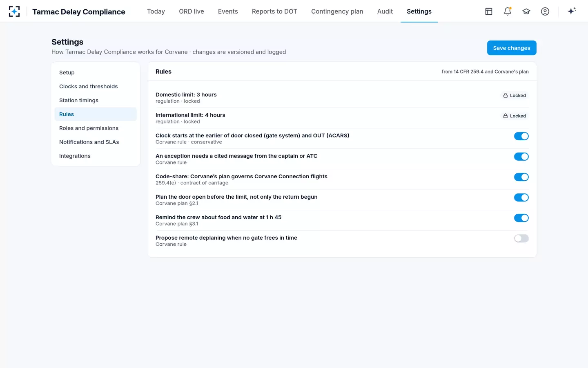This screenshot has width=588, height=368.
Task: Select Rules in settings sidebar
Action: [96, 114]
